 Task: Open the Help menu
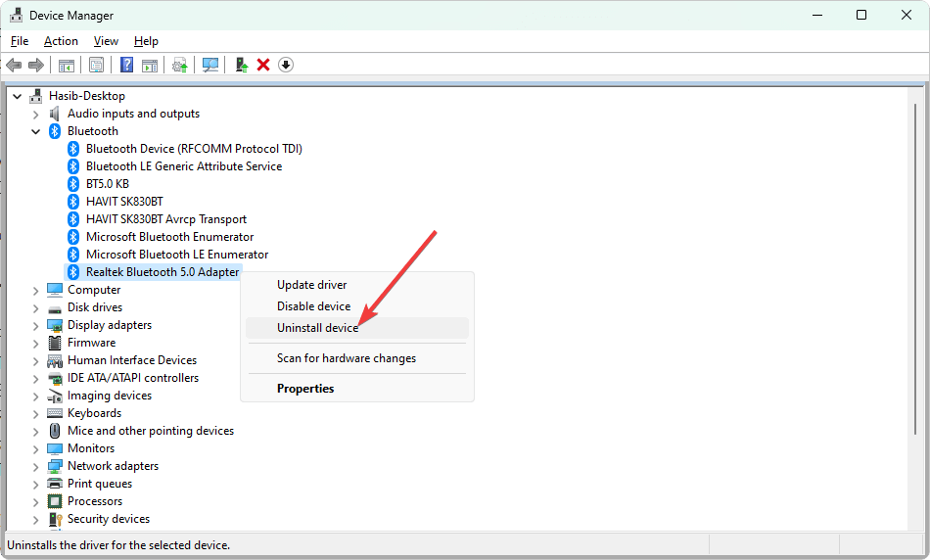coord(146,41)
